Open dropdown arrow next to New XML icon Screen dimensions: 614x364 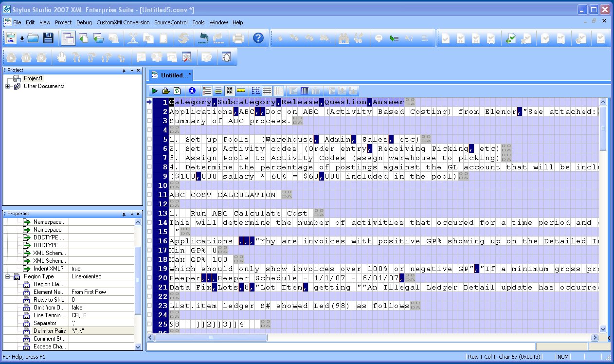point(22,38)
